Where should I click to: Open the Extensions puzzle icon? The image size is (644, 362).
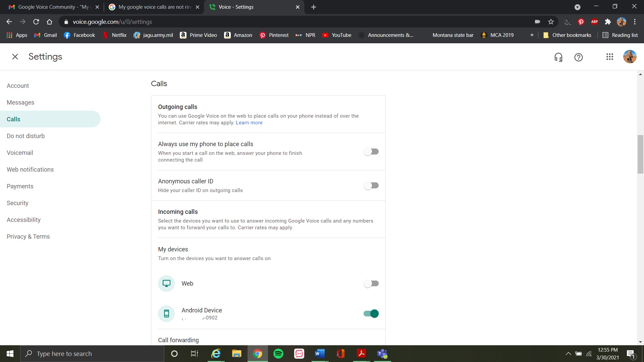tap(608, 22)
